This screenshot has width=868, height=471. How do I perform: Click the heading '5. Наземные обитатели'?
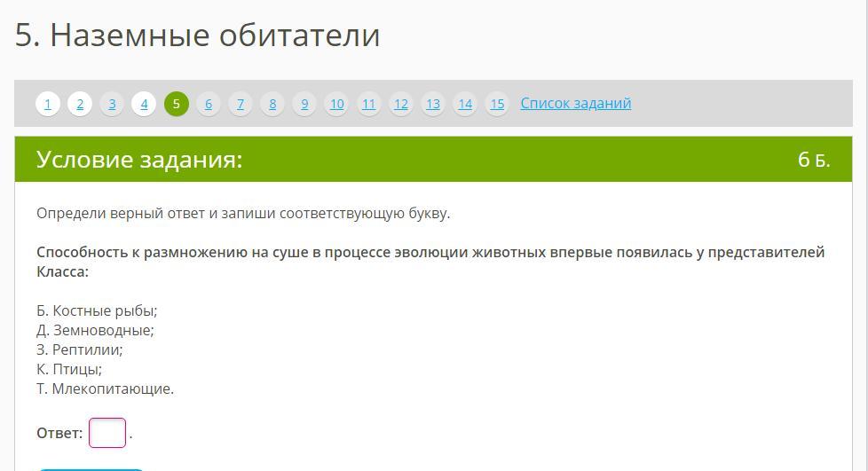pos(198,35)
